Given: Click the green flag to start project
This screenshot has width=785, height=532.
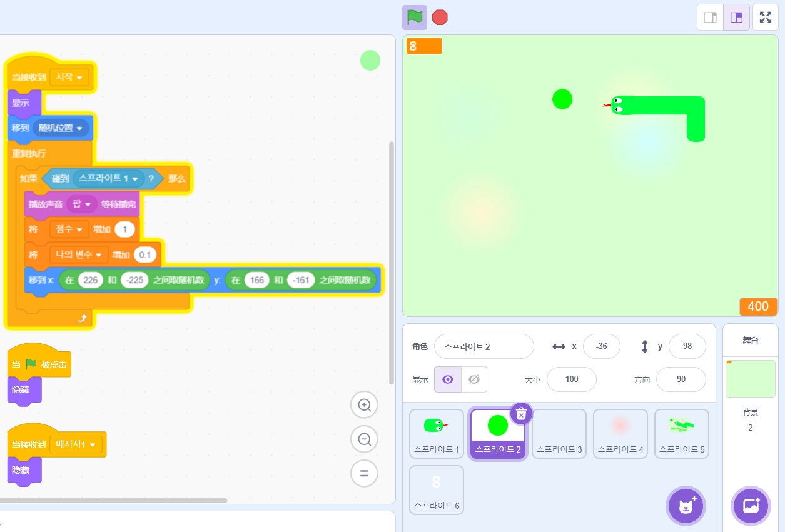Looking at the screenshot, I should pyautogui.click(x=415, y=17).
